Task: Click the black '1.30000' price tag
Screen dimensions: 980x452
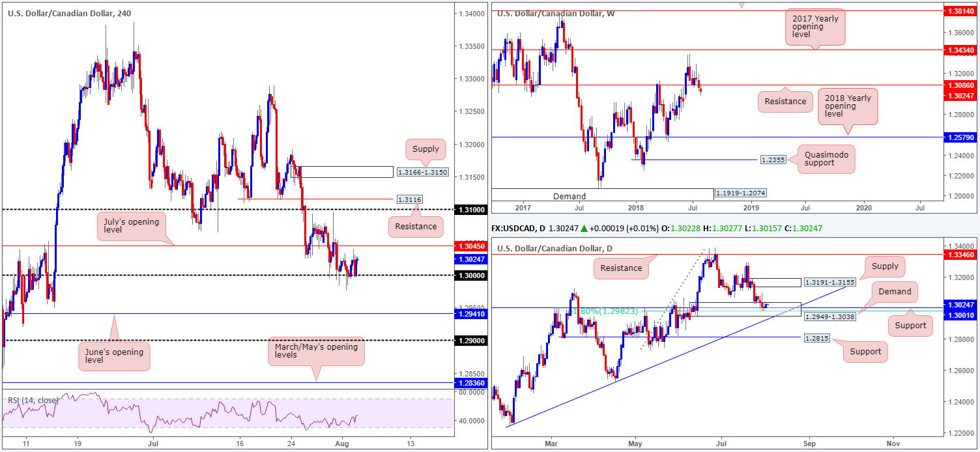Action: (471, 275)
